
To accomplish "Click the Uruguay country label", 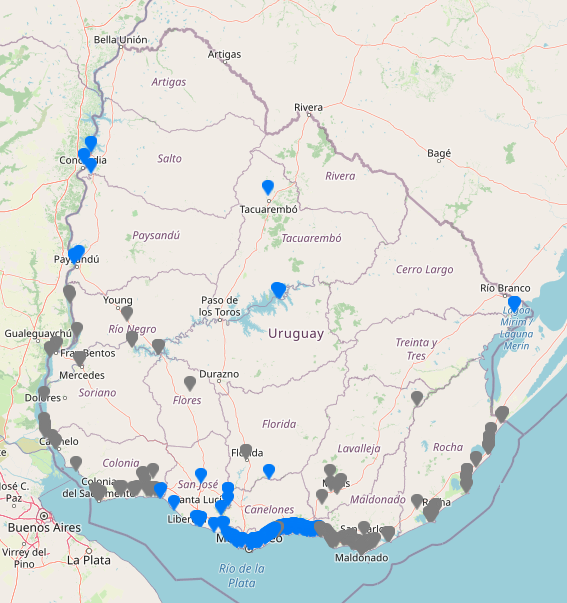I will (x=296, y=333).
